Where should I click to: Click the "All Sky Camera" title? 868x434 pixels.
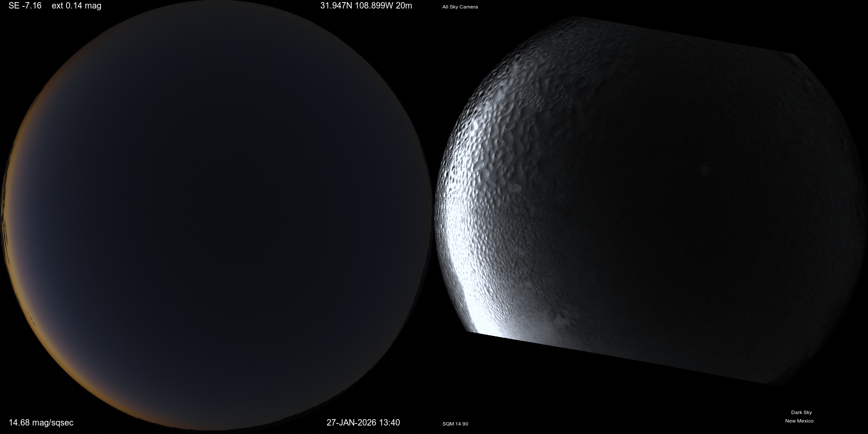point(460,7)
